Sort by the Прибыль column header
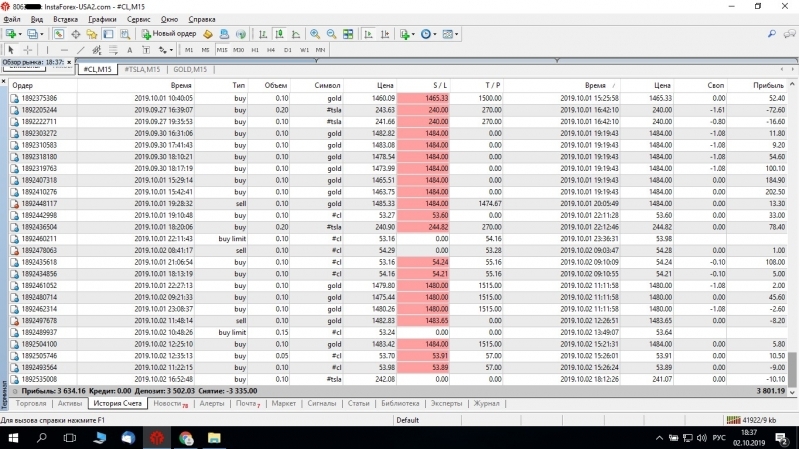This screenshot has width=800, height=449. [x=768, y=85]
